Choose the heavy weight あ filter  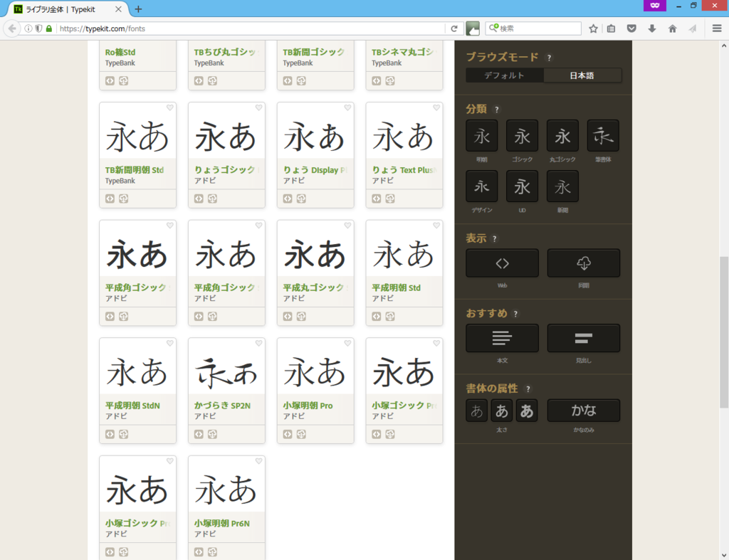[x=527, y=411]
